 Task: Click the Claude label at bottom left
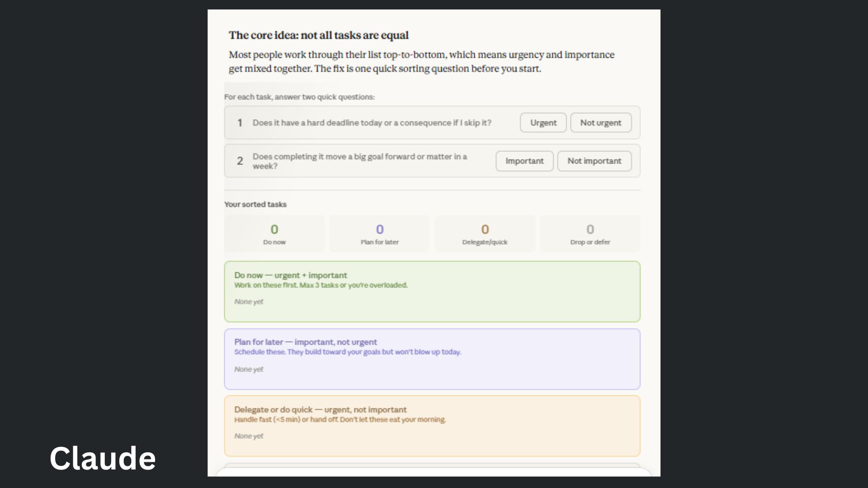[103, 458]
